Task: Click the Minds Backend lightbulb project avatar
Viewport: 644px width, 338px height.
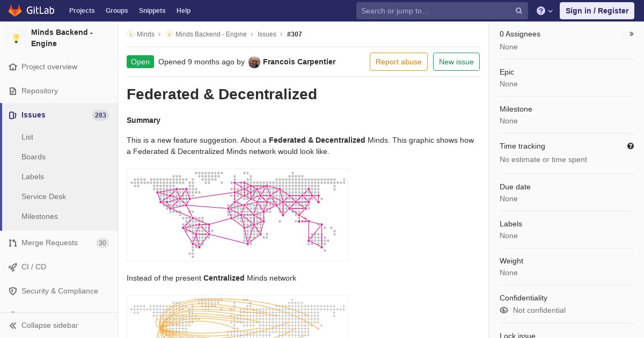Action: (16, 38)
